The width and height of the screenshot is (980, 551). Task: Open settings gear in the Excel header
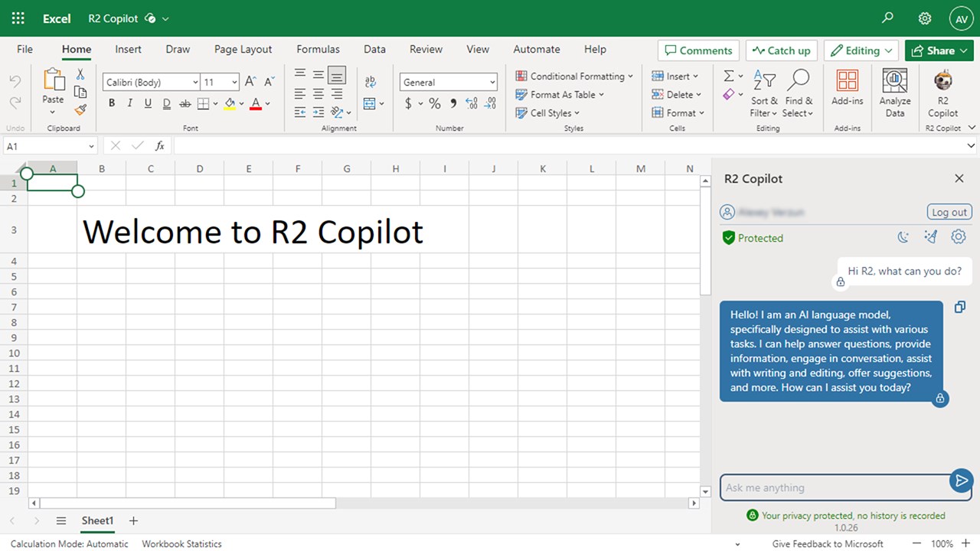[x=925, y=18]
